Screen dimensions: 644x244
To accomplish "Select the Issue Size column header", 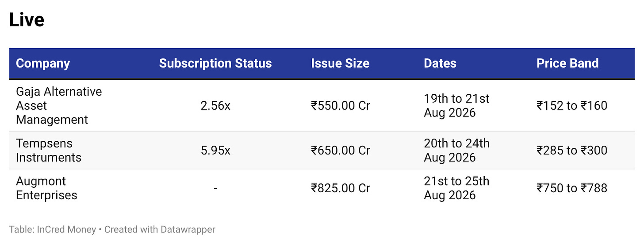I will pyautogui.click(x=340, y=63).
